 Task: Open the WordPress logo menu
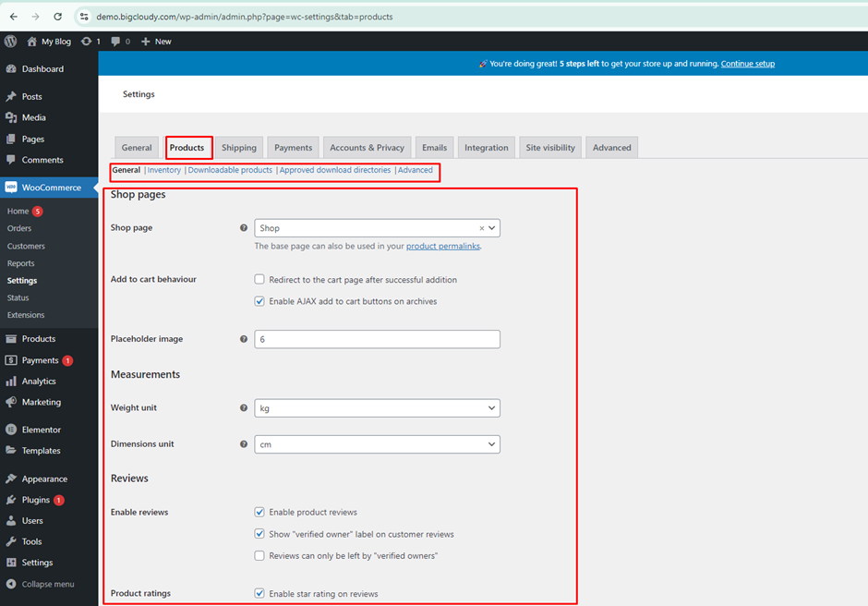[x=10, y=41]
